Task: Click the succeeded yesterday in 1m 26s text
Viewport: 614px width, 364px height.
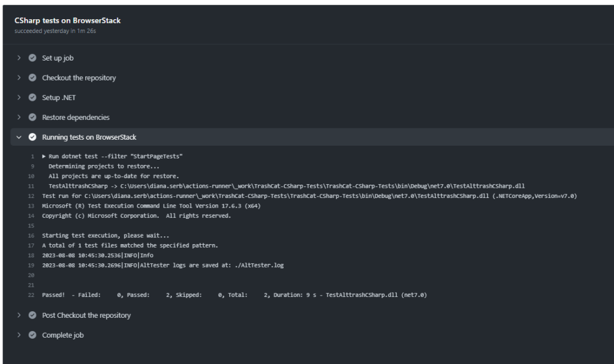Action: pos(55,31)
